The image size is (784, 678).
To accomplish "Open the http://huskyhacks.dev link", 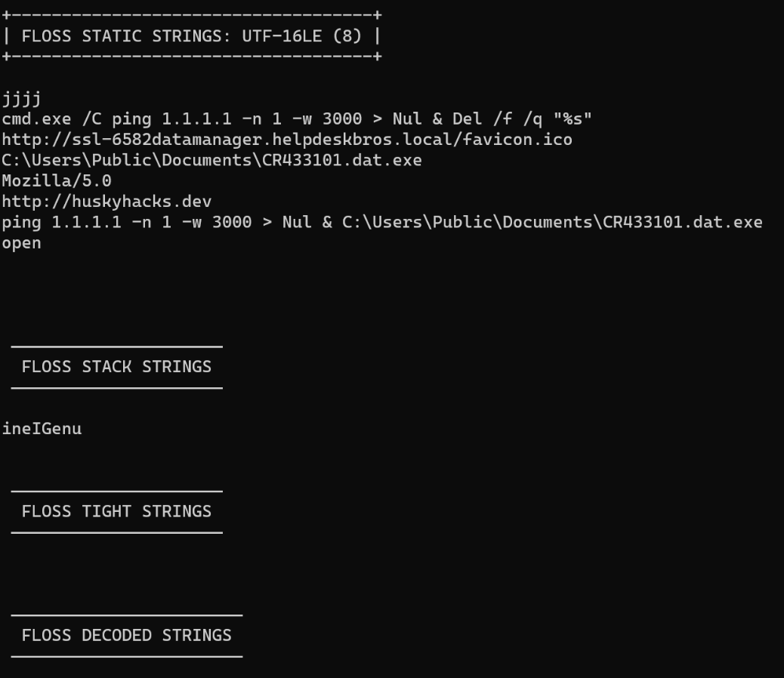I will point(106,202).
